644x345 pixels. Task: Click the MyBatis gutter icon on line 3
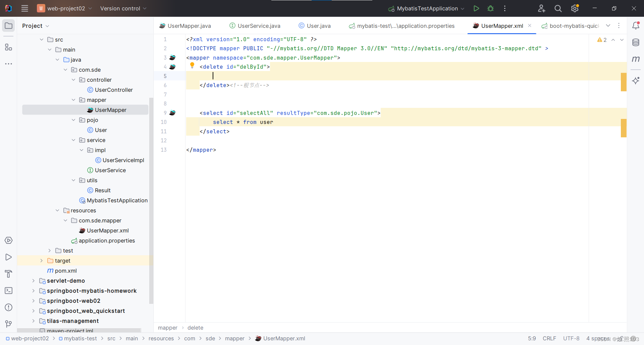[172, 58]
